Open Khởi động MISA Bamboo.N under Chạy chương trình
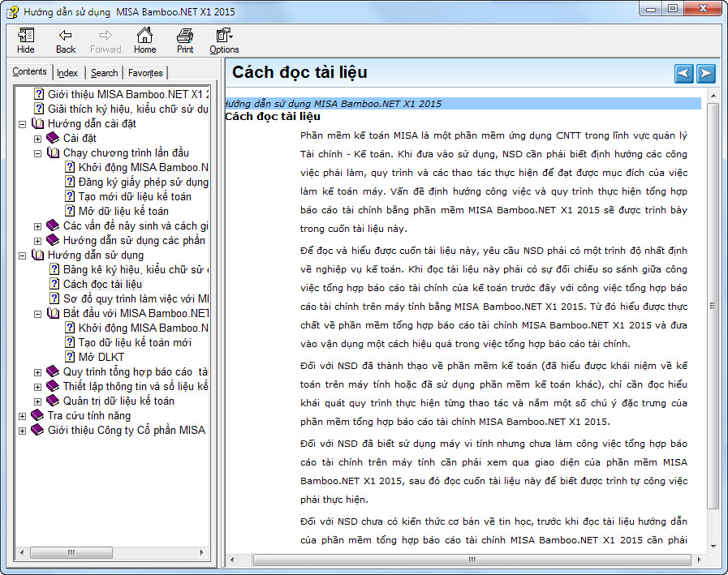 point(143,167)
